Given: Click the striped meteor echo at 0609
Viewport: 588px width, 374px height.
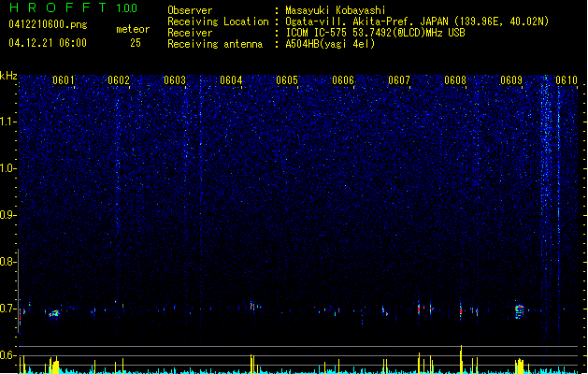Looking at the screenshot, I should point(520,311).
